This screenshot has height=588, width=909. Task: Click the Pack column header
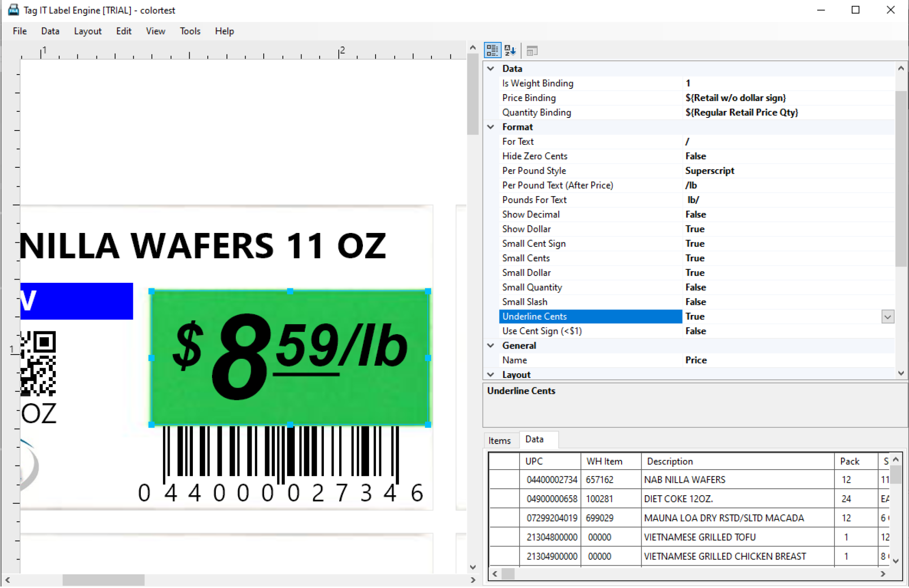tap(855, 461)
